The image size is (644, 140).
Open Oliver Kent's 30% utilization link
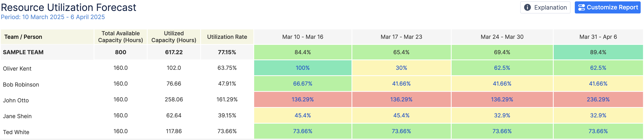[401, 68]
